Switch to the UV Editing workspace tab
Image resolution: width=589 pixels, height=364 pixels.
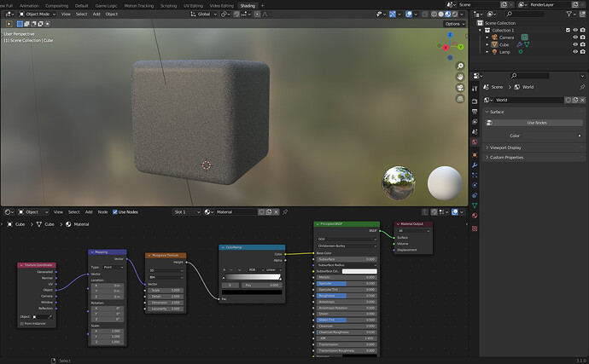193,6
